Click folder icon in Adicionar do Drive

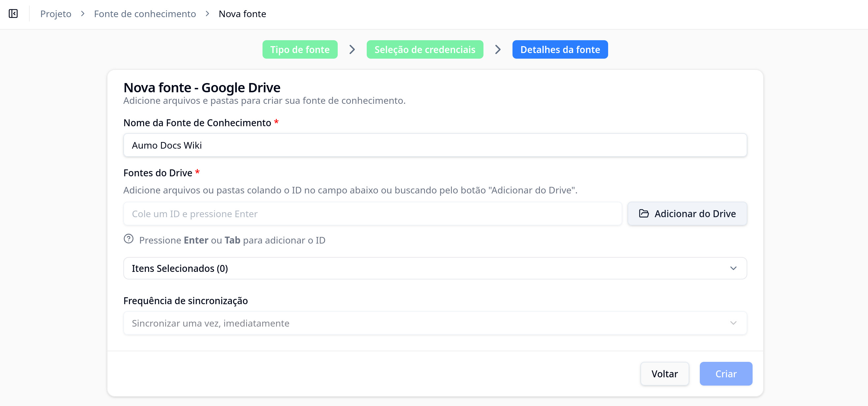click(644, 214)
